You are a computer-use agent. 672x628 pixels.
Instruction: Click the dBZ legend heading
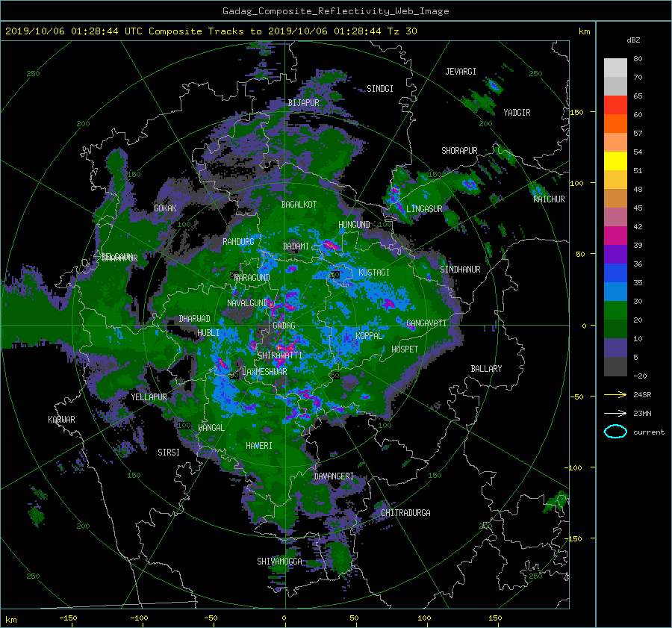click(633, 40)
